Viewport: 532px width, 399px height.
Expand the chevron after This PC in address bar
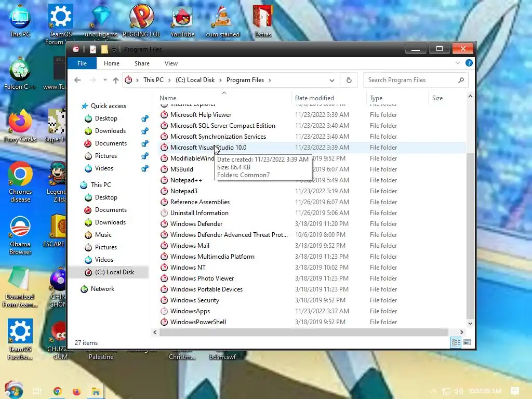tap(169, 80)
